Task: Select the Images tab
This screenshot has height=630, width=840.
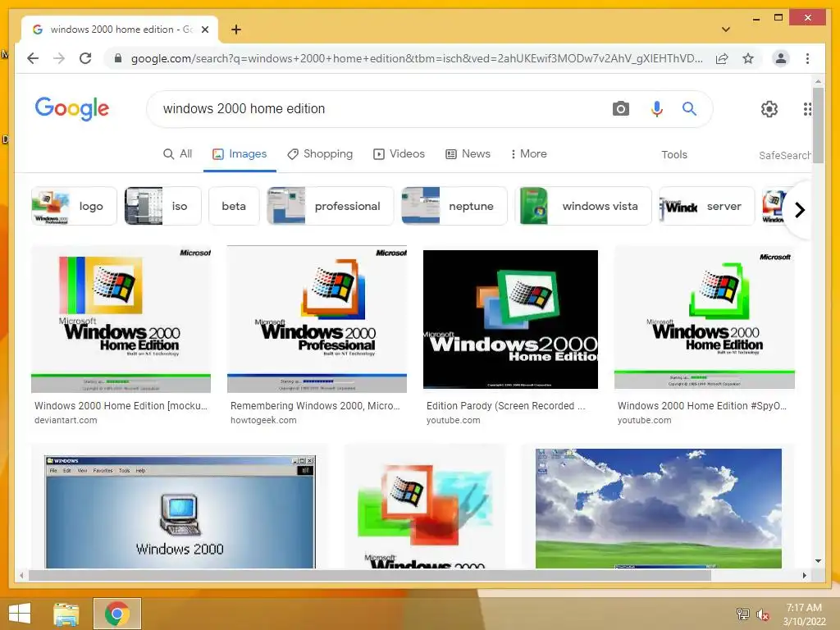Action: 240,154
